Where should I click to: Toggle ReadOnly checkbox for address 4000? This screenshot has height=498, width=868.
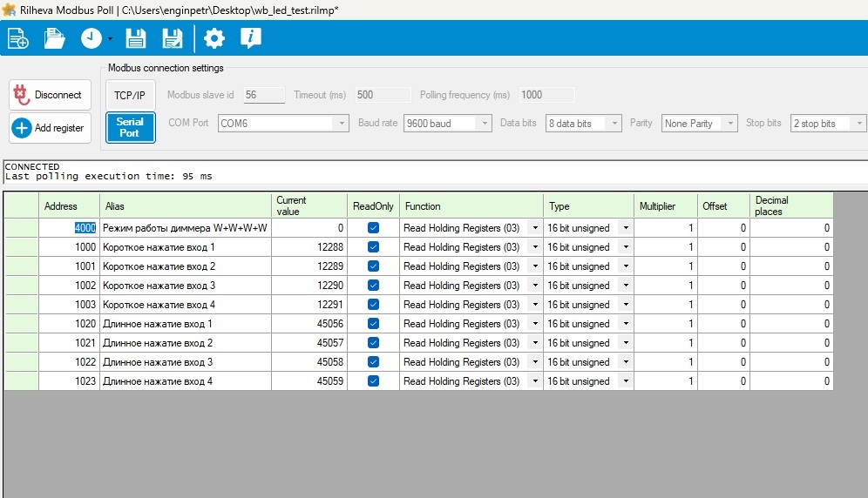pyautogui.click(x=373, y=228)
